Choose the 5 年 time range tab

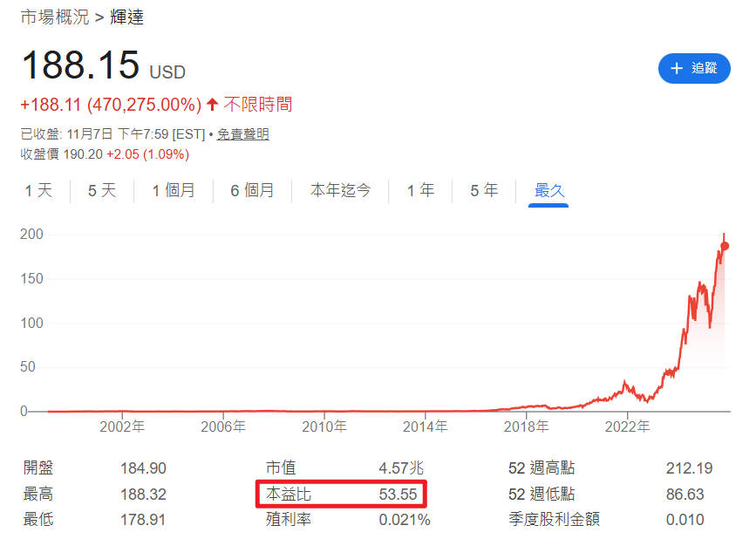484,190
